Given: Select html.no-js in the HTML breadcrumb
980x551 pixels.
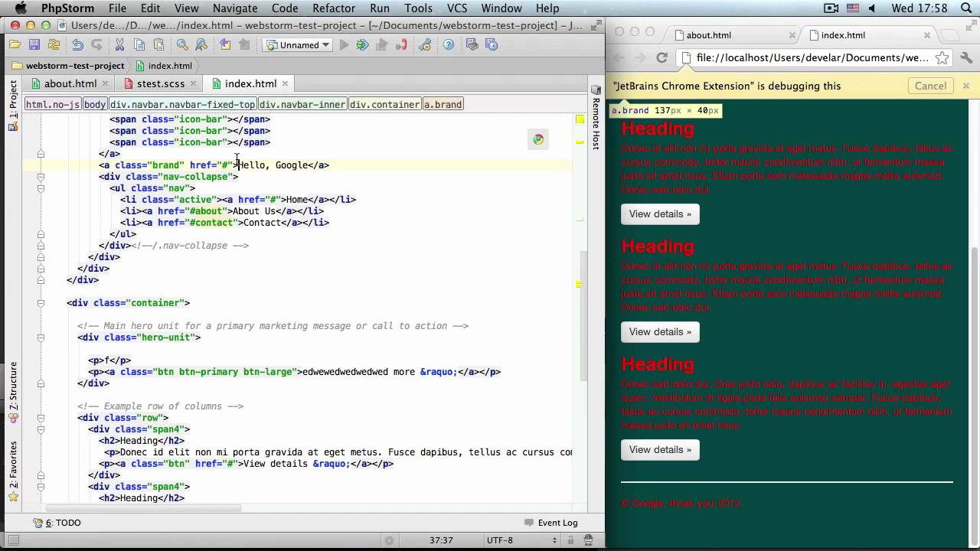Looking at the screenshot, I should [52, 104].
